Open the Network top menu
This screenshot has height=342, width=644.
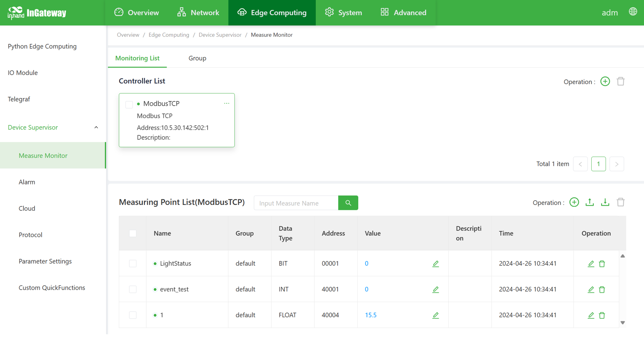(x=198, y=13)
